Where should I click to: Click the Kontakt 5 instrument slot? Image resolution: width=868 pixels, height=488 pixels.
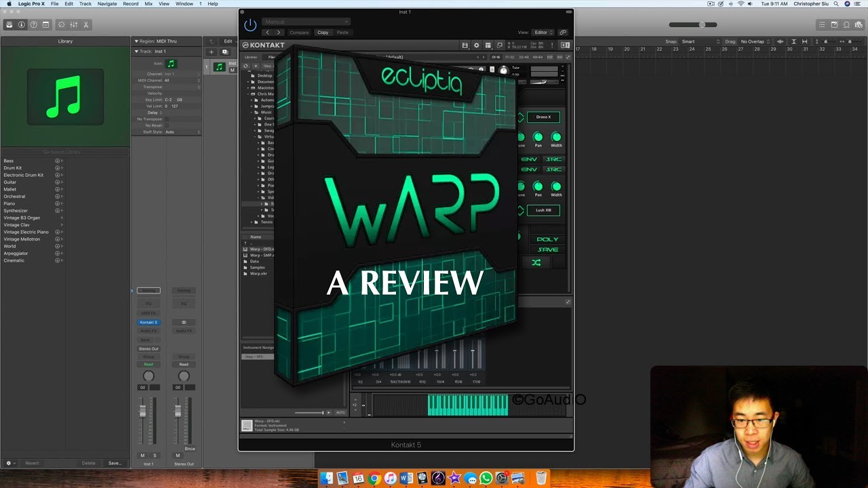(149, 322)
